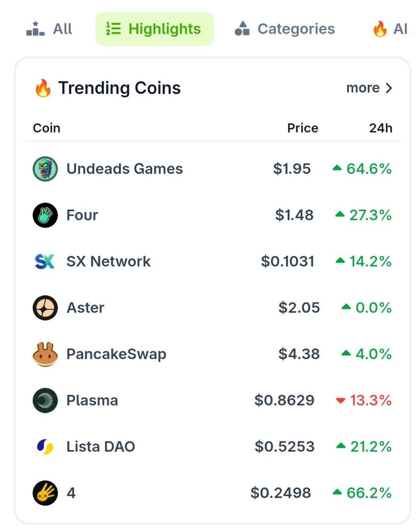Screen dimensions: 419x532
Task: Open the Categories tab
Action: coord(285,29)
